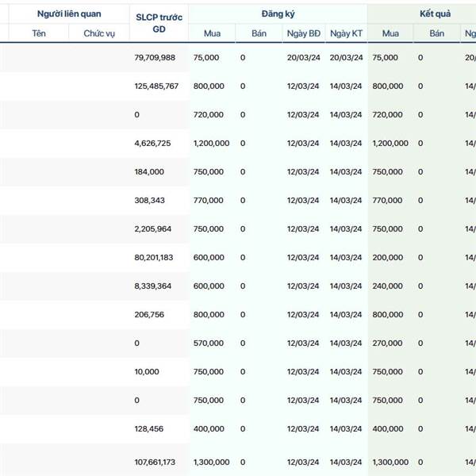The height and width of the screenshot is (476, 476).
Task: Click result buy value 75,000
Action: pos(385,58)
